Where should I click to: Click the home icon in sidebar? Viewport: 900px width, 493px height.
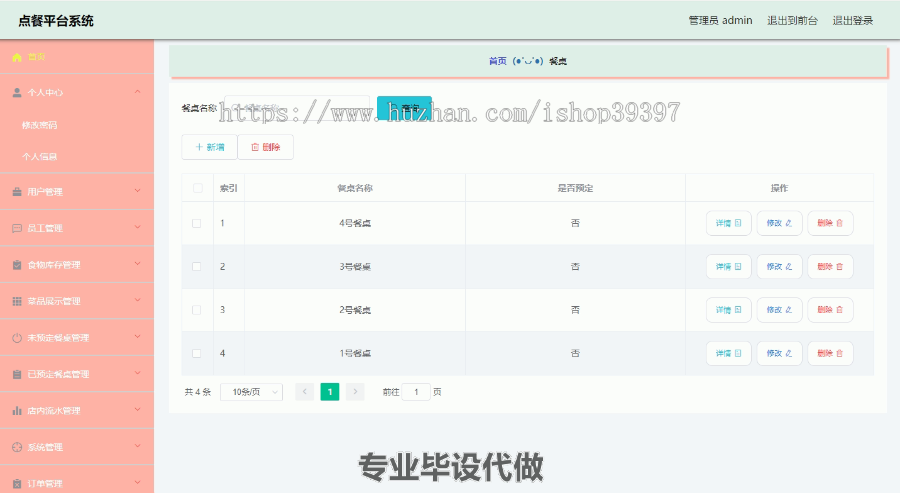[17, 57]
